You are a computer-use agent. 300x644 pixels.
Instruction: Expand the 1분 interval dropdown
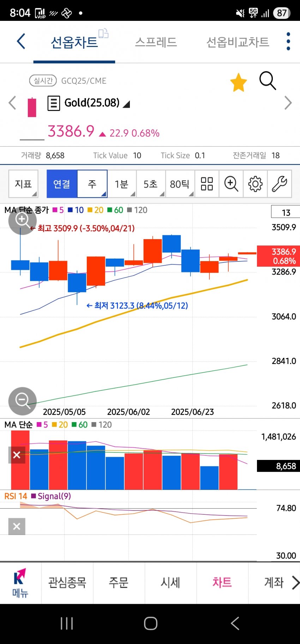pos(122,184)
